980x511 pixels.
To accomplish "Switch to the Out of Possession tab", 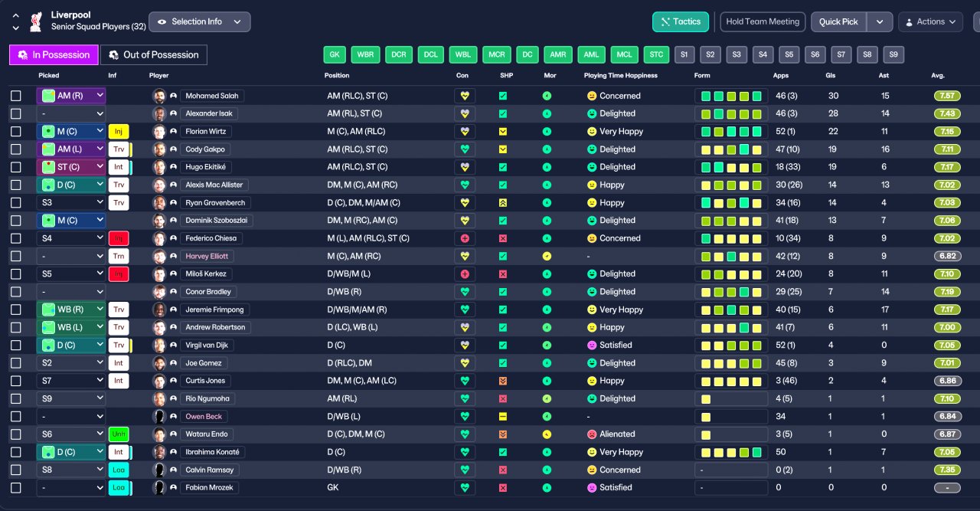I will tap(154, 54).
